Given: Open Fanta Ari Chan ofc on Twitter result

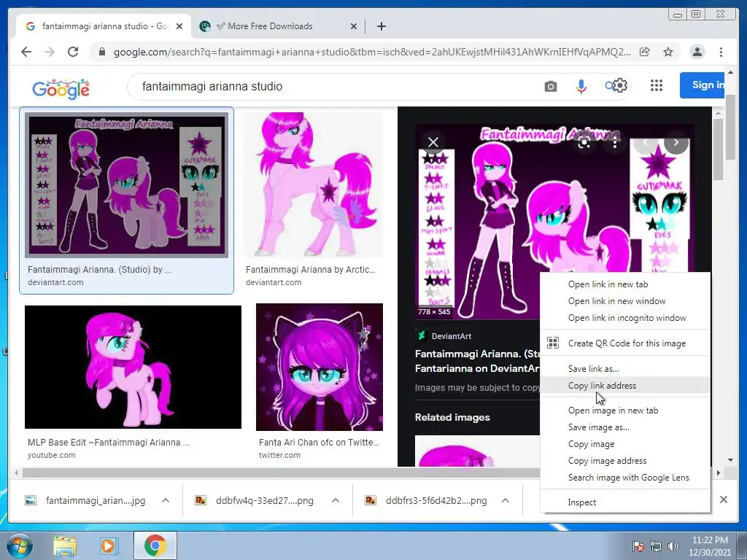Looking at the screenshot, I should [x=319, y=443].
